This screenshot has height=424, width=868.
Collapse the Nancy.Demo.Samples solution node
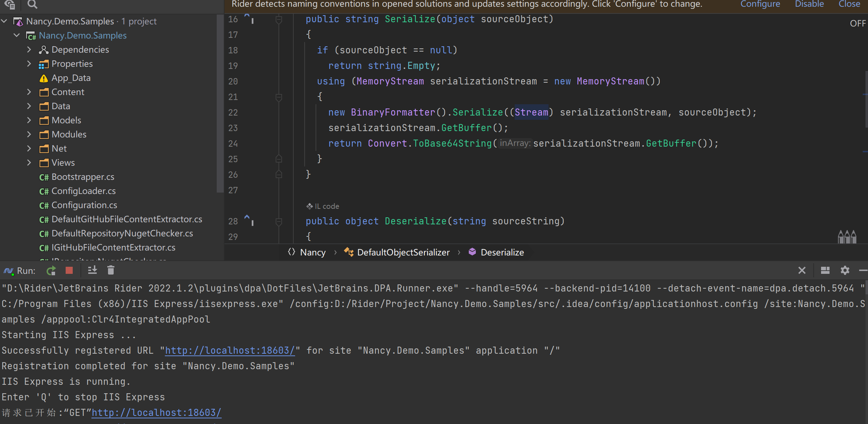4,21
